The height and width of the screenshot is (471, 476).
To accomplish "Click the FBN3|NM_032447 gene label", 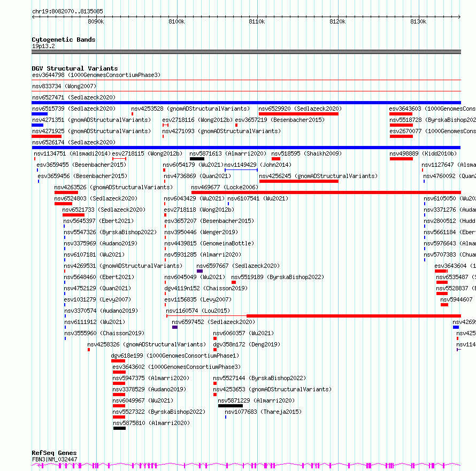I will (x=55, y=459).
